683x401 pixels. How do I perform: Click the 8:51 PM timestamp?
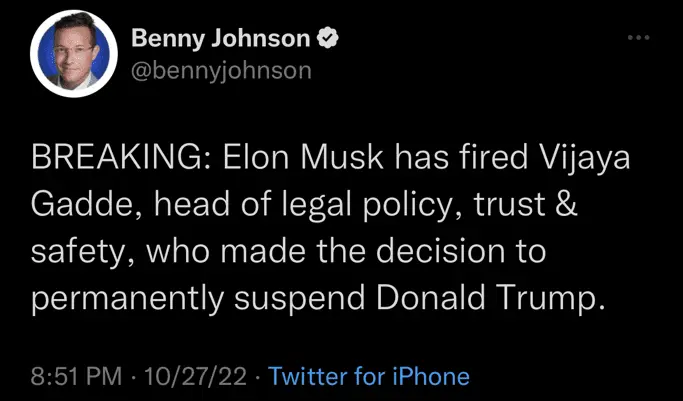78,376
